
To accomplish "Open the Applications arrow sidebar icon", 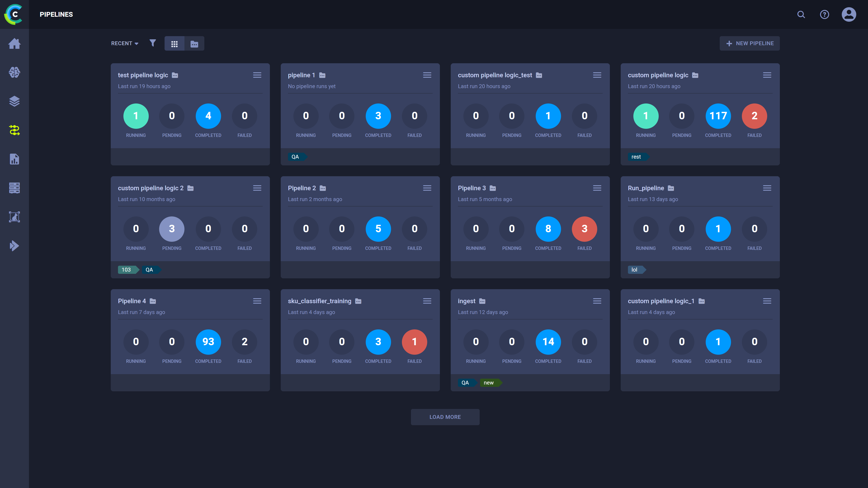I will click(x=14, y=246).
